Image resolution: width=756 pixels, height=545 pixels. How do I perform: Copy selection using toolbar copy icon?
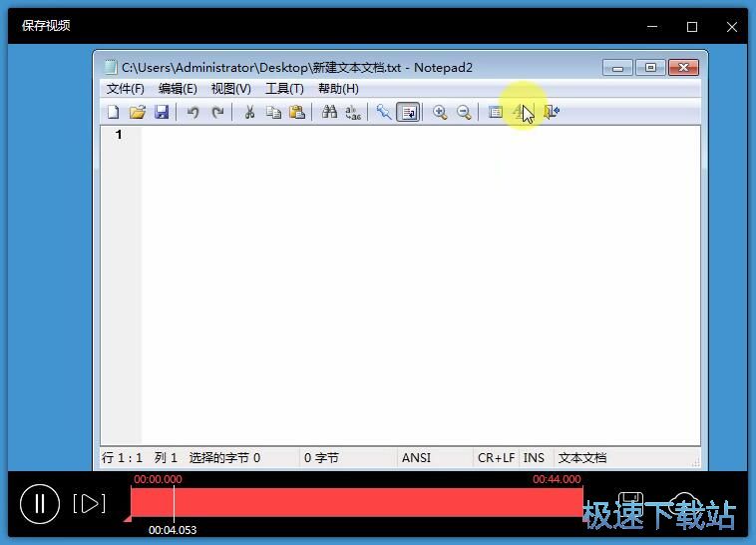[x=273, y=112]
